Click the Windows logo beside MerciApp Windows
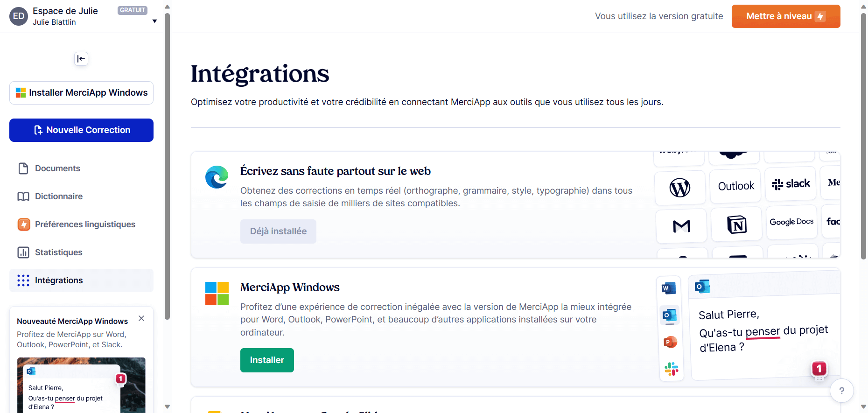This screenshot has width=868, height=413. click(217, 293)
